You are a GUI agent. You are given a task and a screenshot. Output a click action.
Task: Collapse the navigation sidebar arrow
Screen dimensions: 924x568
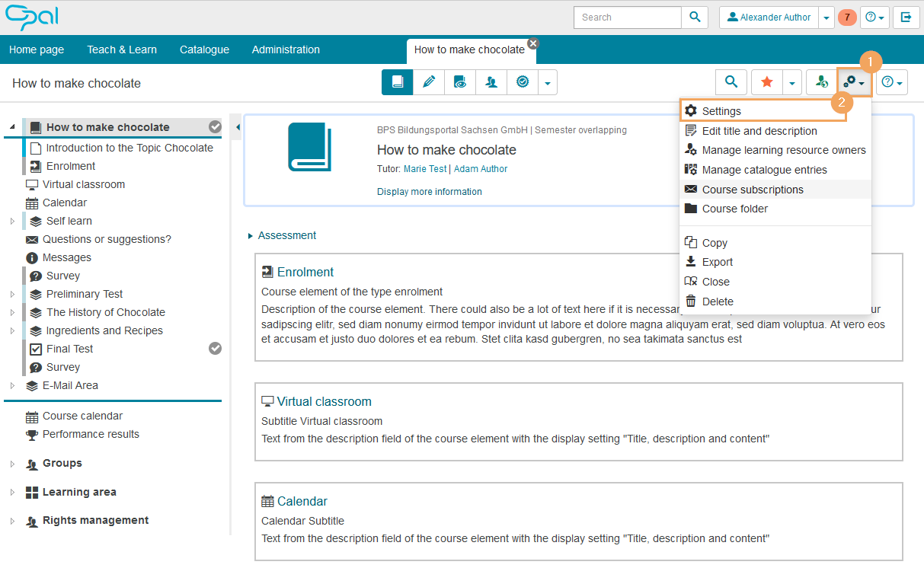pyautogui.click(x=238, y=127)
